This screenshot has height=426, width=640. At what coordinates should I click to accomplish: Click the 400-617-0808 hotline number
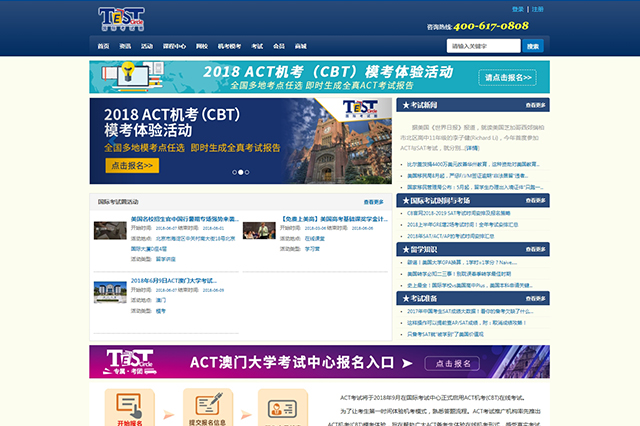point(491,26)
